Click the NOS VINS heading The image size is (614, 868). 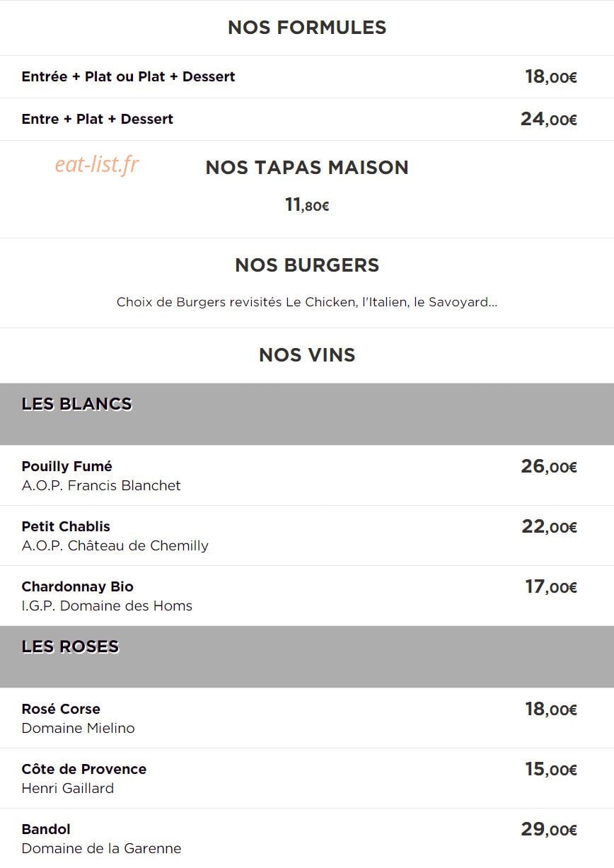(307, 355)
